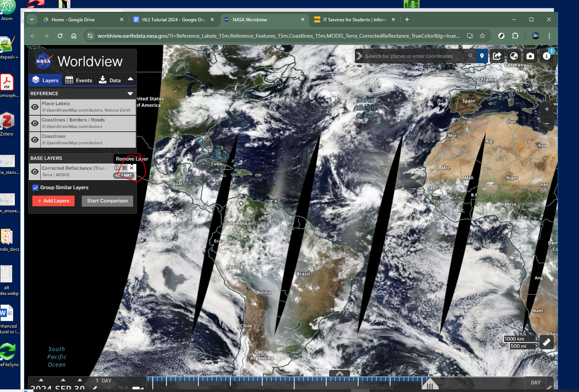Image resolution: width=579 pixels, height=392 pixels.
Task: Uncheck Group Similar Layers checkbox
Action: click(35, 188)
